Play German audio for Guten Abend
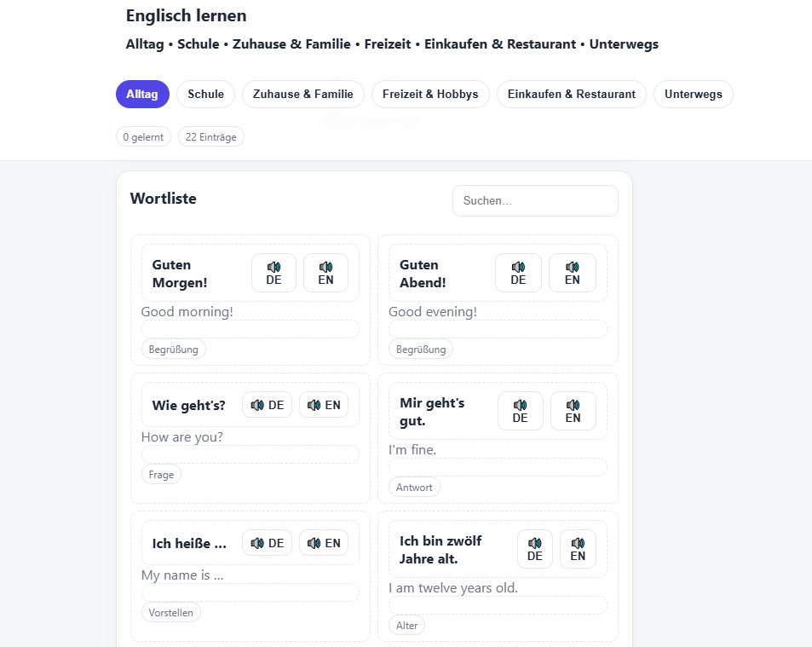 pos(518,273)
